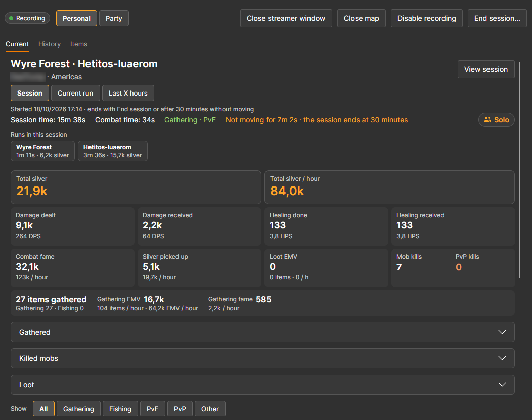Click the Close map button
Image resolution: width=532 pixels, height=420 pixels.
(x=362, y=18)
